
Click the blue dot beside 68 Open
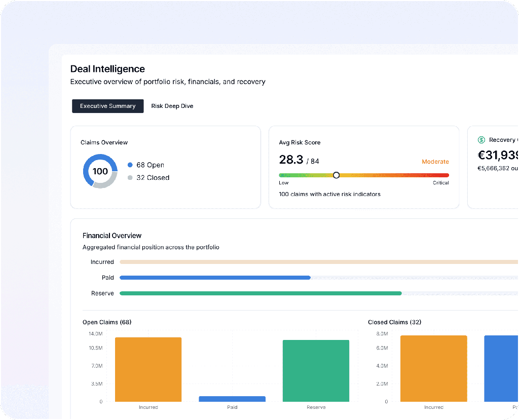[130, 165]
